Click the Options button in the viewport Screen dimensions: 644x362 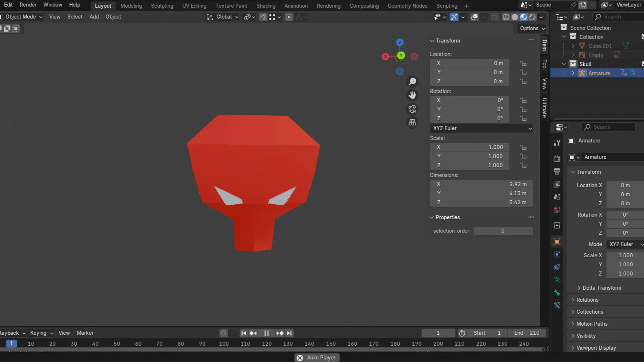[532, 28]
